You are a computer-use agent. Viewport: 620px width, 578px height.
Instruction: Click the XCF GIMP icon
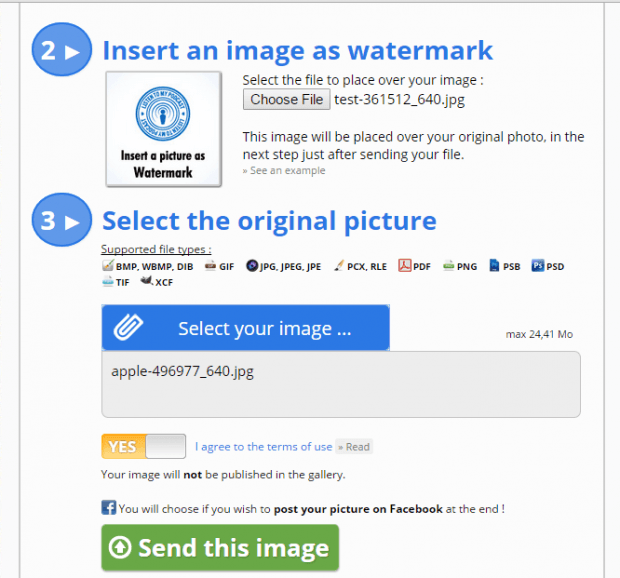(147, 281)
